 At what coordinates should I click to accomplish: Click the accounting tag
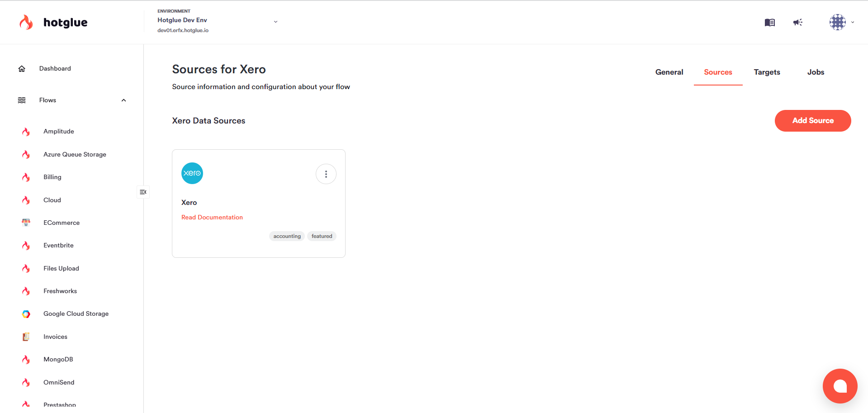pyautogui.click(x=287, y=236)
